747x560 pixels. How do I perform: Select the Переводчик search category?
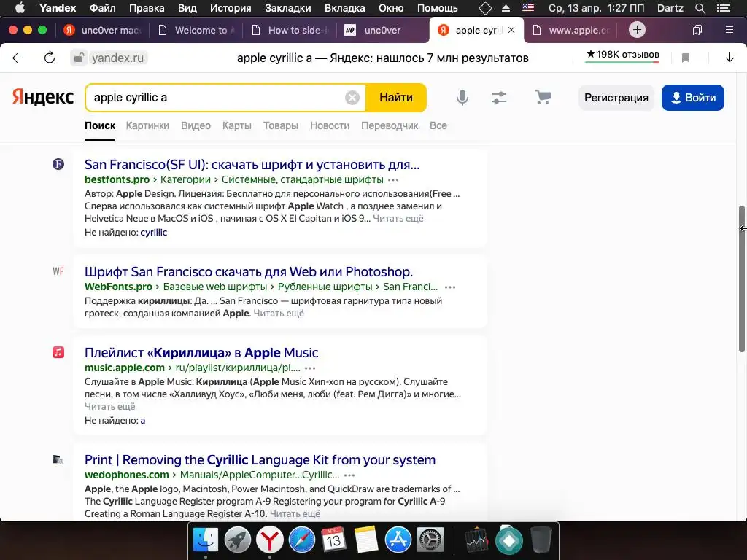pyautogui.click(x=390, y=125)
